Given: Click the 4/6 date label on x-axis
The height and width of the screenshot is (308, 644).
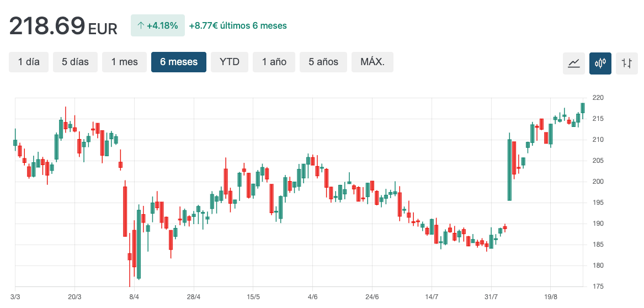Looking at the screenshot, I should [312, 297].
